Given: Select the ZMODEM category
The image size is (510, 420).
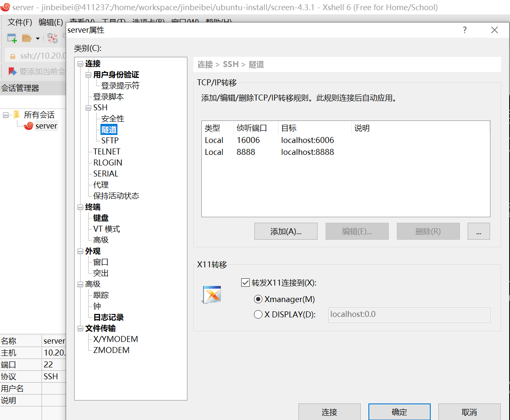Looking at the screenshot, I should coord(111,350).
